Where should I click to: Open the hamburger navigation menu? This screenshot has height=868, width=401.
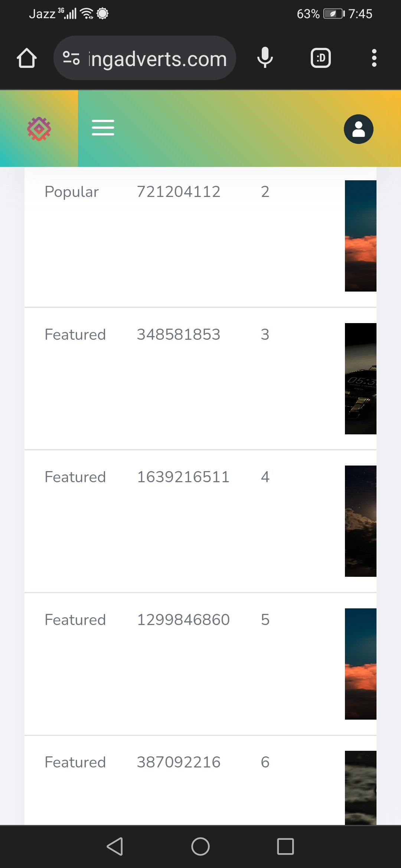[x=103, y=128]
